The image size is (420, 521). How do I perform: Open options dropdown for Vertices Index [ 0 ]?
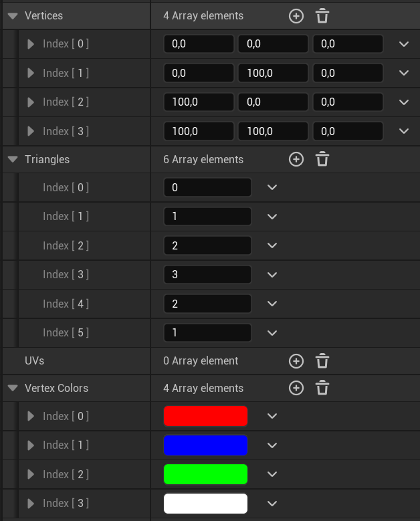click(403, 44)
